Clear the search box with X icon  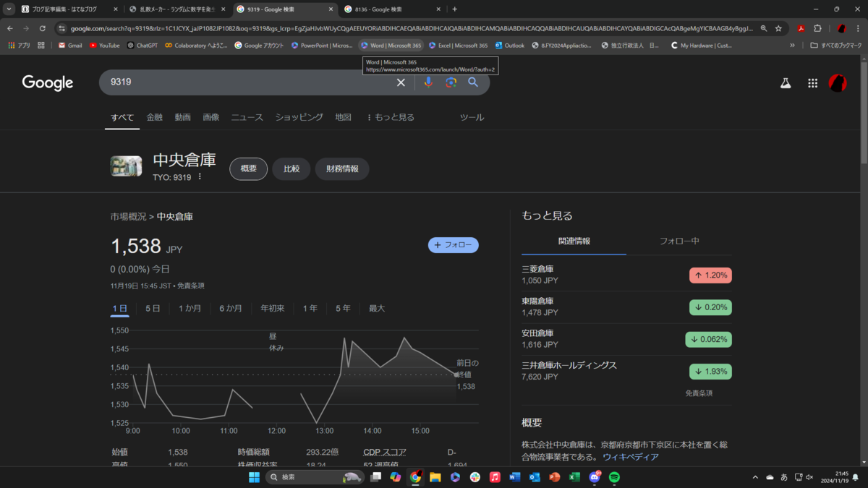click(401, 82)
